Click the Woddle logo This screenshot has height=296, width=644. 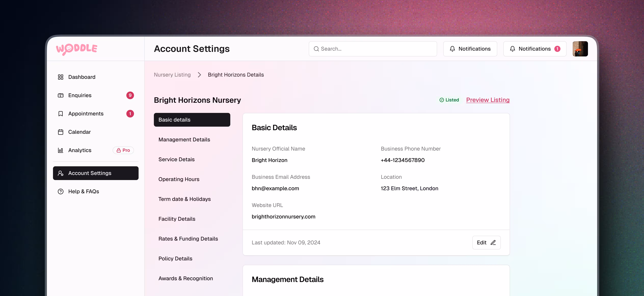(77, 49)
